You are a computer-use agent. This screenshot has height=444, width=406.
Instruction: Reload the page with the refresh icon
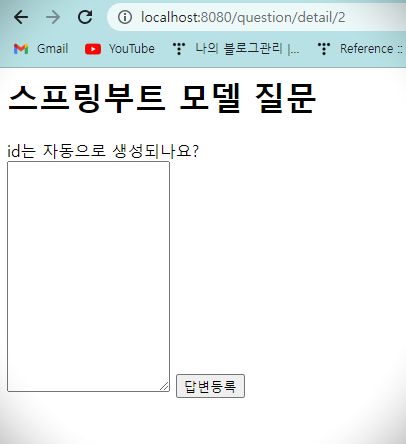85,17
